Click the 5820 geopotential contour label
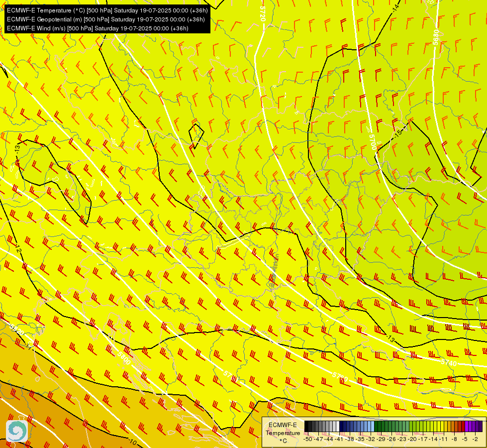The height and width of the screenshot is (448, 487). (16, 330)
